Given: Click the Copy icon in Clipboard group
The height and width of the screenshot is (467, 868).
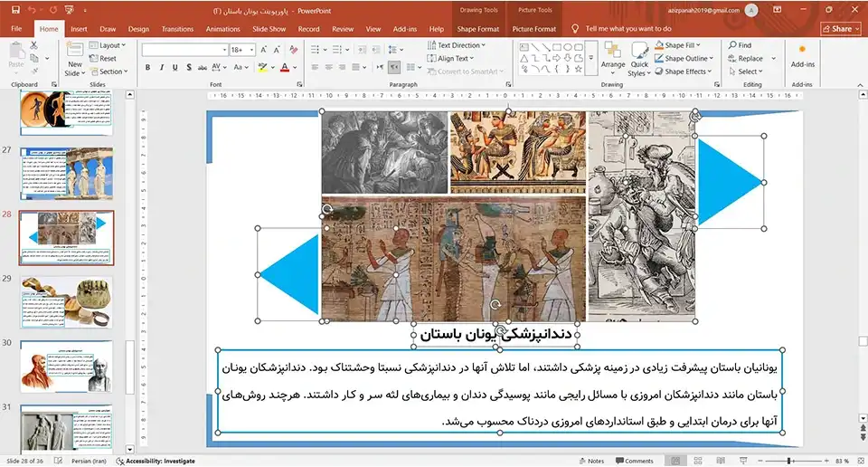Looking at the screenshot, I should tap(34, 58).
